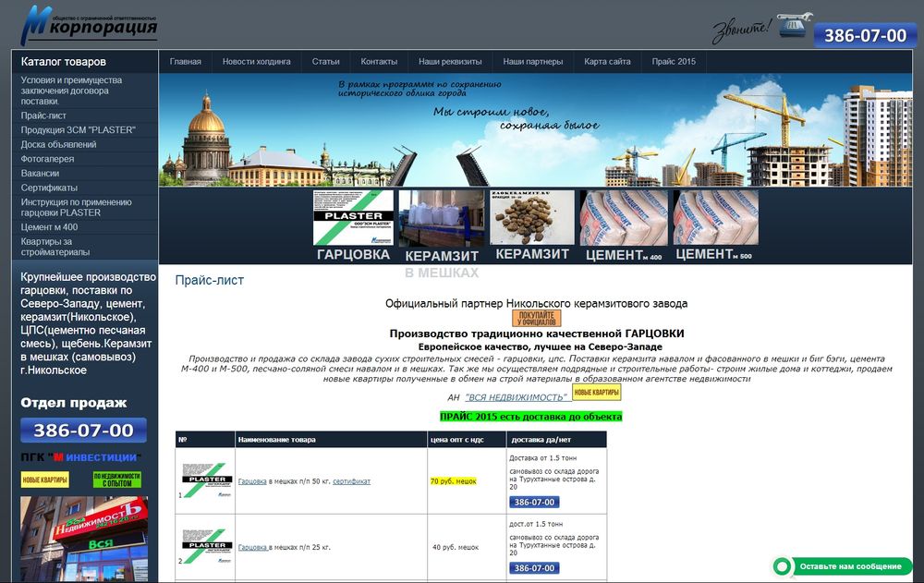Open Квартиры за стройматериалы sidebar link

pos(55,247)
